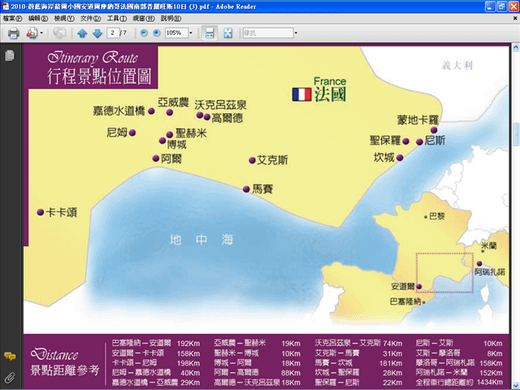Go to next page with down arrow
The height and width of the screenshot is (390, 520).
[97, 33]
